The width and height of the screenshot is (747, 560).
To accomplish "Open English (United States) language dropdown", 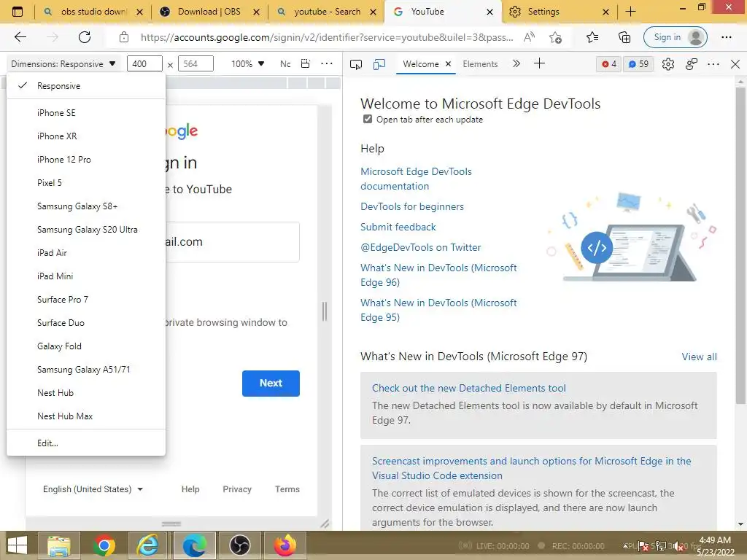I will [93, 489].
